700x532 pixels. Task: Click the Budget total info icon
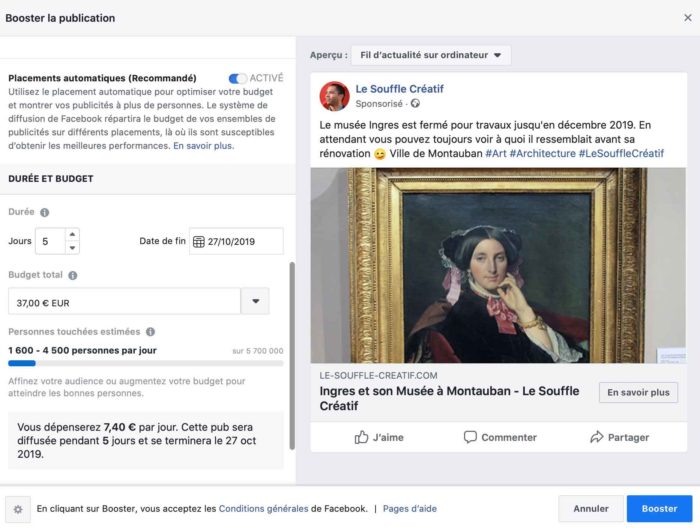click(x=73, y=275)
